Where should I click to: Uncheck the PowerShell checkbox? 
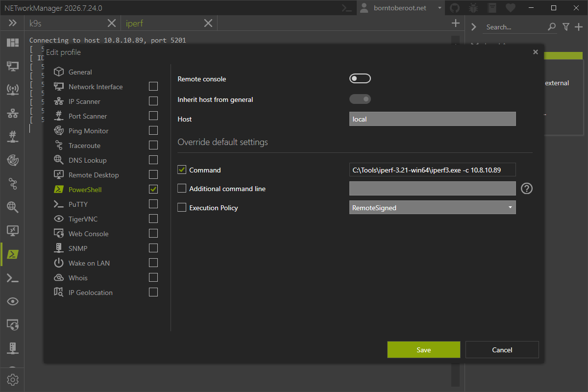(153, 189)
